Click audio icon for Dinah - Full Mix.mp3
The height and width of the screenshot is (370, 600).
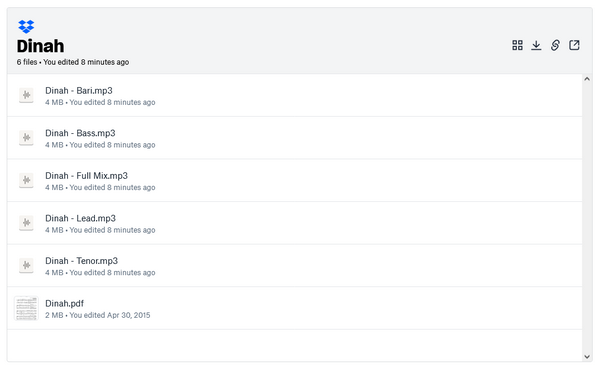tap(26, 180)
